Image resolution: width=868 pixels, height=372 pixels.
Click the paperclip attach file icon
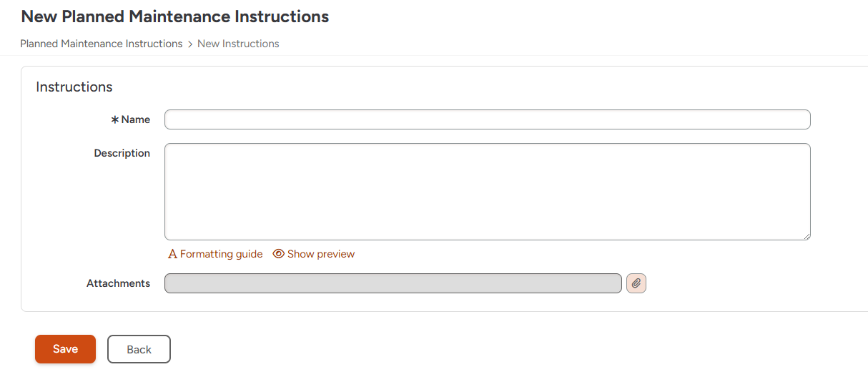pos(636,283)
